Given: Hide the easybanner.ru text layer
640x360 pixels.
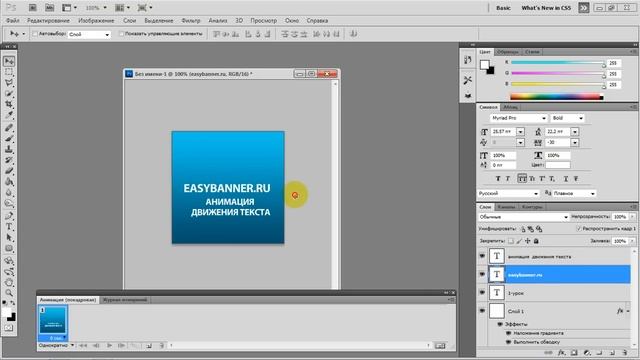Looking at the screenshot, I should click(482, 274).
